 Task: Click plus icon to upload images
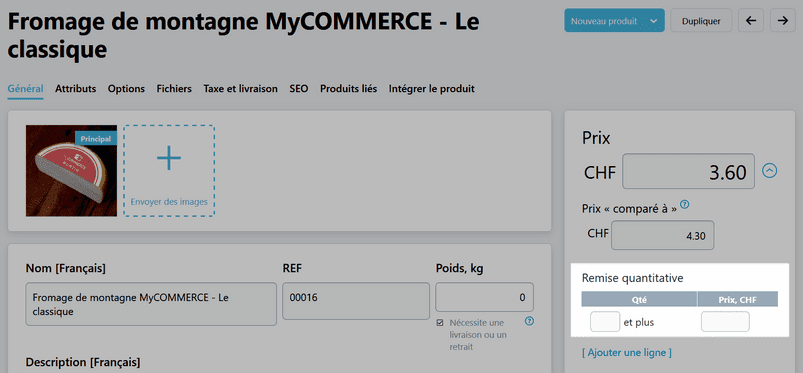pos(169,158)
